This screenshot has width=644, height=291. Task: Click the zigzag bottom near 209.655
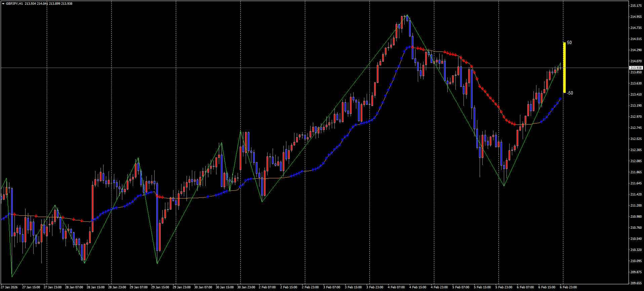pyautogui.click(x=12, y=277)
